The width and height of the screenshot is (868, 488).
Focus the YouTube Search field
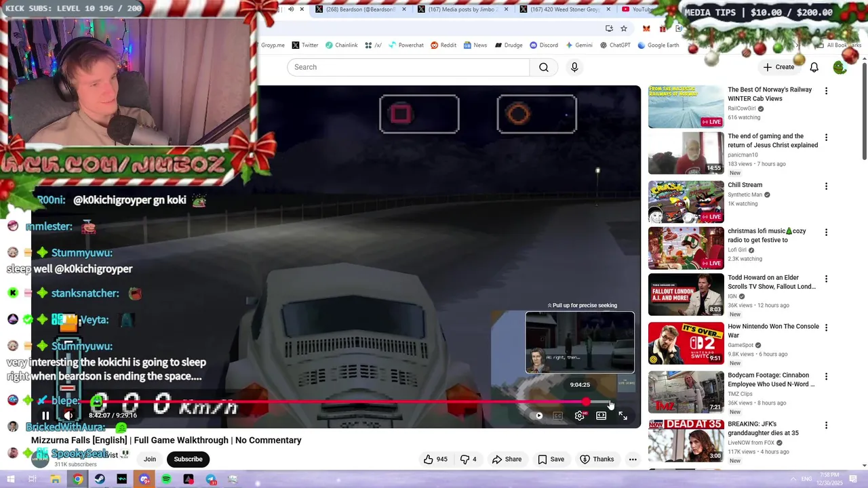[408, 67]
